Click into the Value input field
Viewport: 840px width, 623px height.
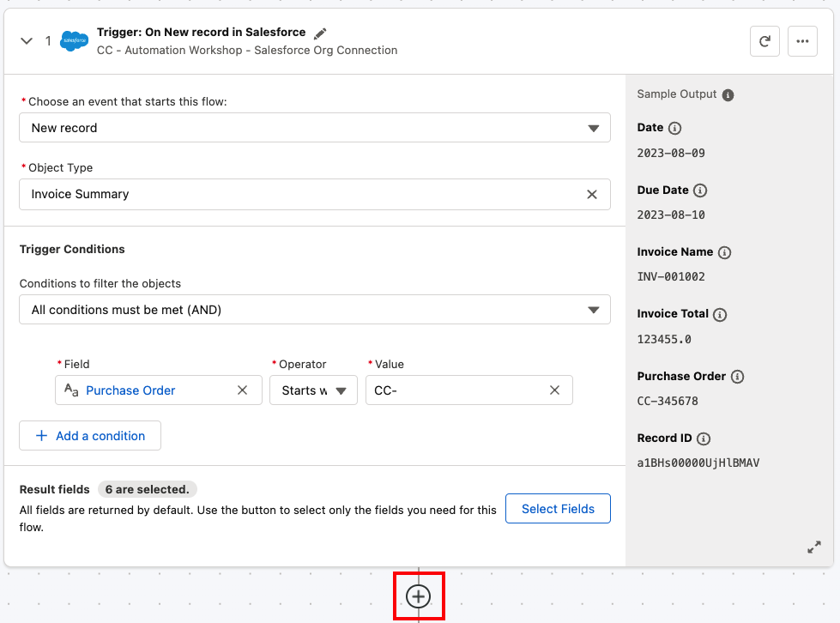tap(455, 390)
